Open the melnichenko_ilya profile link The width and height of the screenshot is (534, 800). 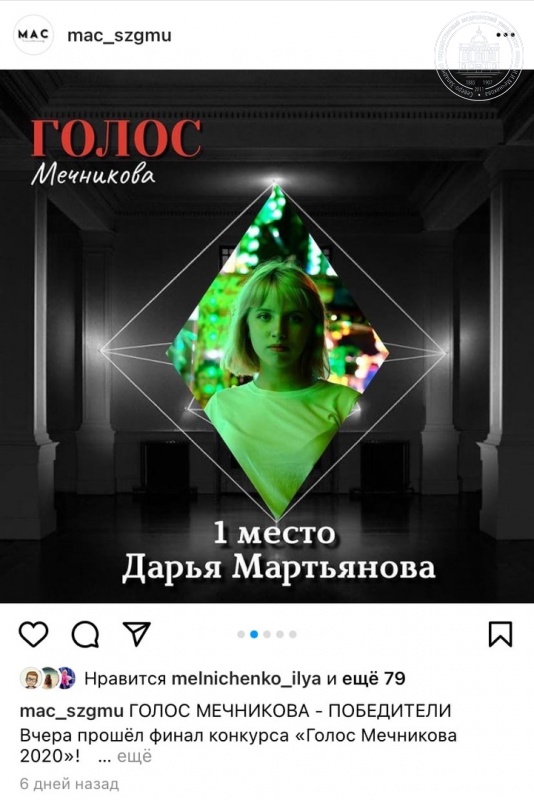pyautogui.click(x=246, y=679)
